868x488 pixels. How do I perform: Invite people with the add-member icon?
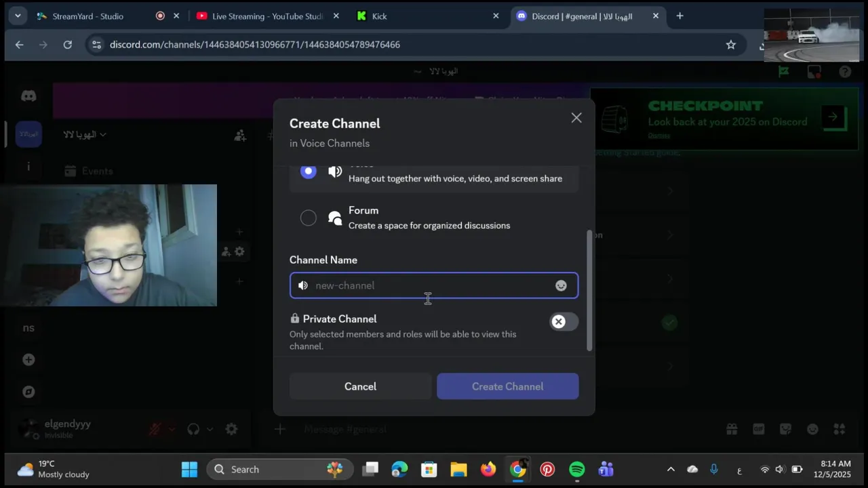[x=240, y=136]
